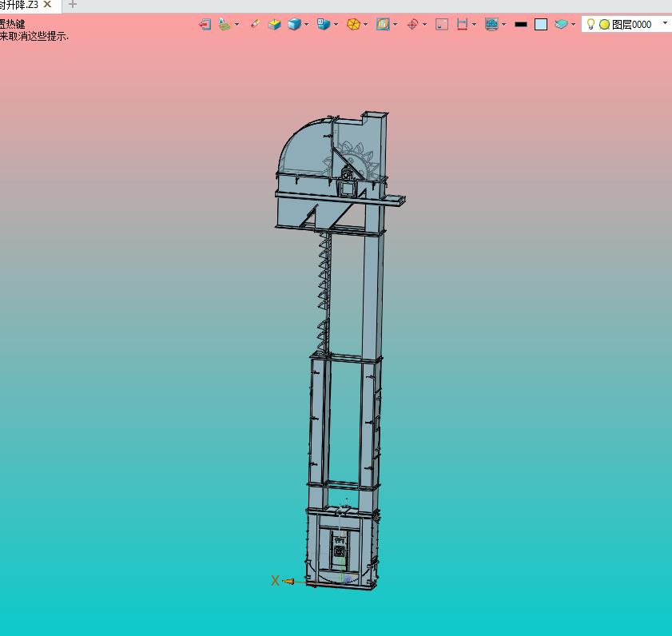The image size is (672, 636).
Task: Expand the view orientation dropdown arrow
Action: 336,25
